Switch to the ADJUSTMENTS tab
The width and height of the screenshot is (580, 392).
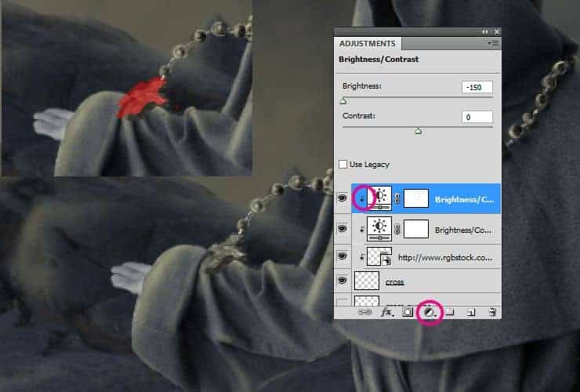368,44
